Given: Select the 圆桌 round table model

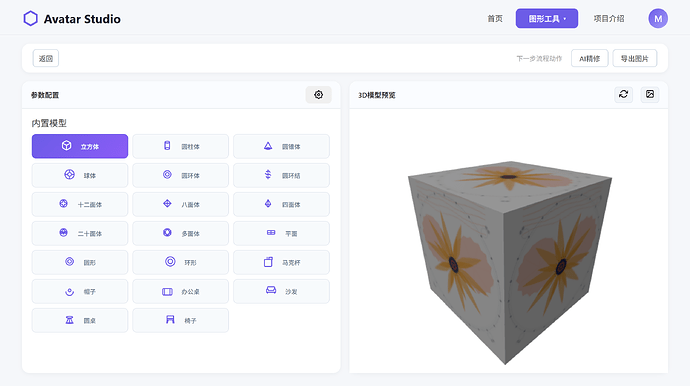Looking at the screenshot, I should (80, 320).
